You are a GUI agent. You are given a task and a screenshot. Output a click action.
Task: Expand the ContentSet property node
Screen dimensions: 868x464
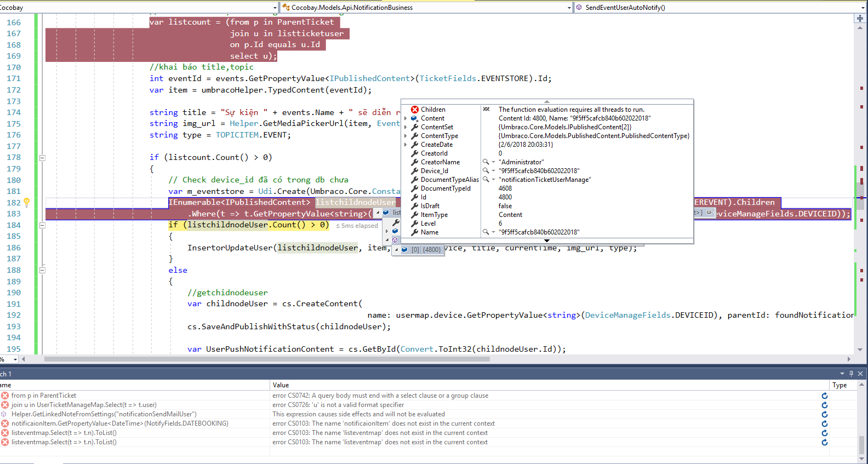[406, 127]
